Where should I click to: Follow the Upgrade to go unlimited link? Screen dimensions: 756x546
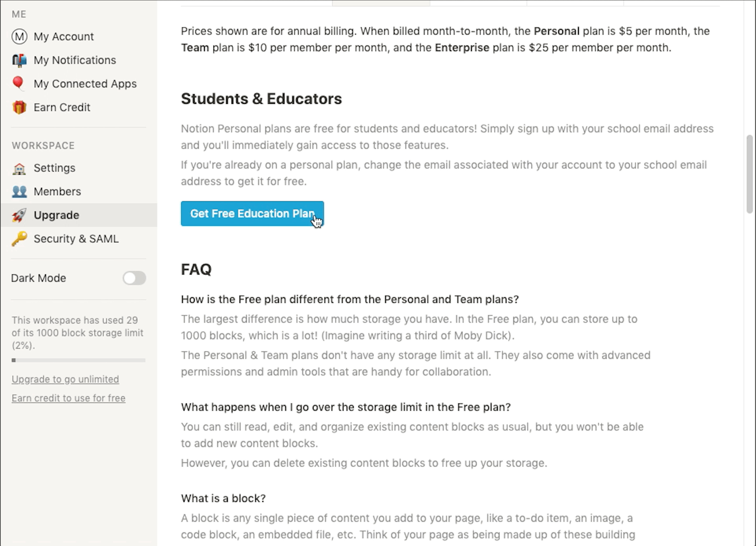[65, 379]
